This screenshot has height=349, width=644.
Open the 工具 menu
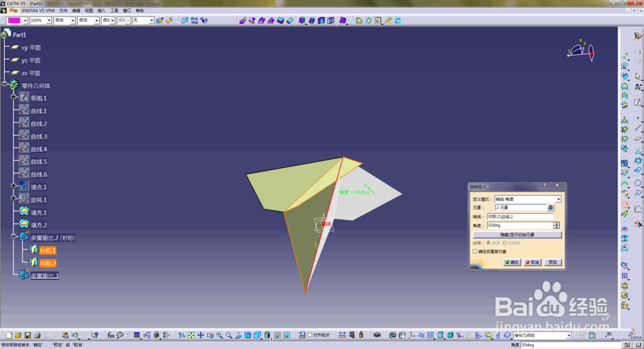[114, 11]
